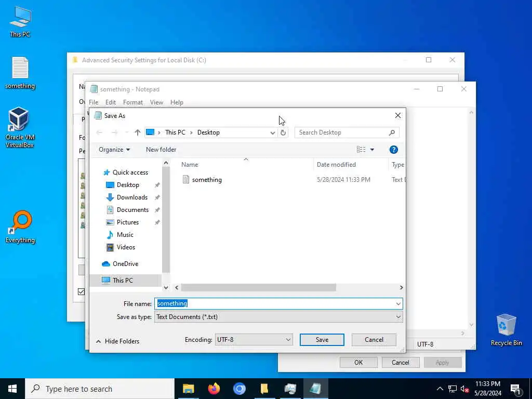Click the Forward arrow in Save As dialog
Screen dimensions: 532x399
click(x=115, y=132)
